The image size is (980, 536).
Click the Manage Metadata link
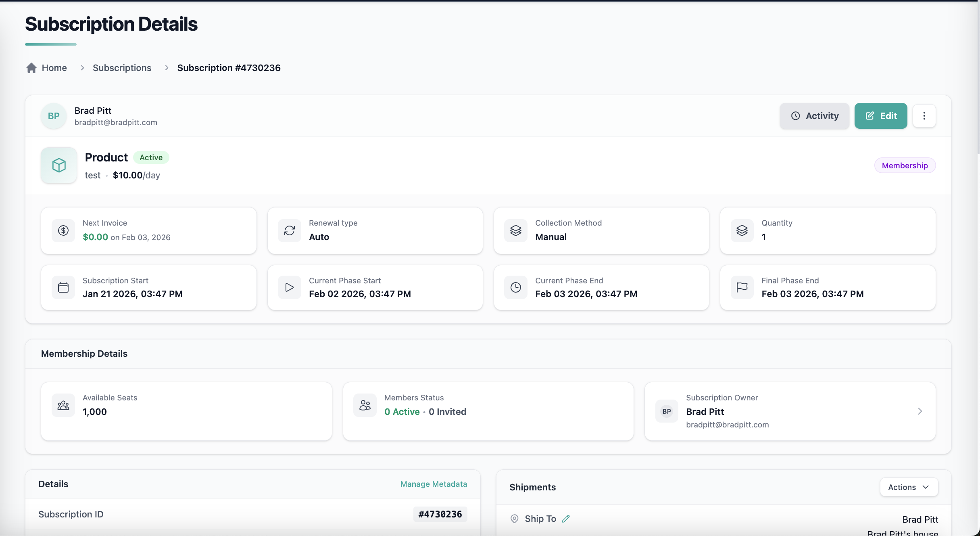tap(434, 484)
